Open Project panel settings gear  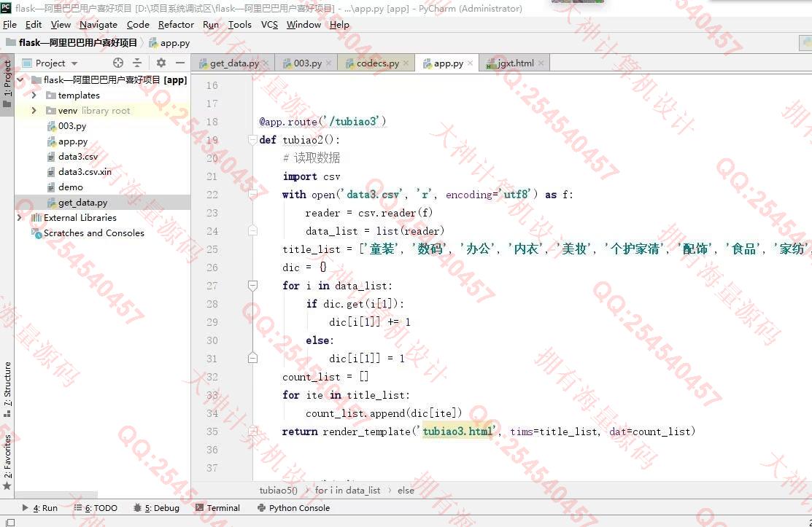click(x=161, y=63)
